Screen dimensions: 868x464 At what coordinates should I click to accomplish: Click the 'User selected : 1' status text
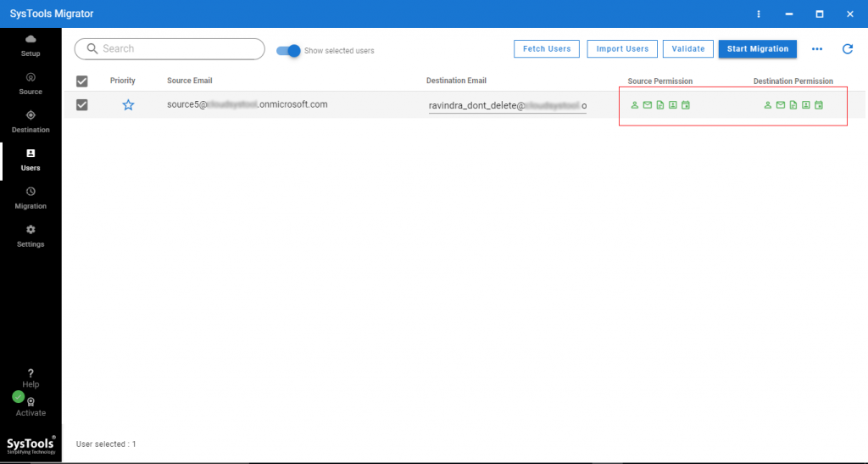[x=106, y=444]
